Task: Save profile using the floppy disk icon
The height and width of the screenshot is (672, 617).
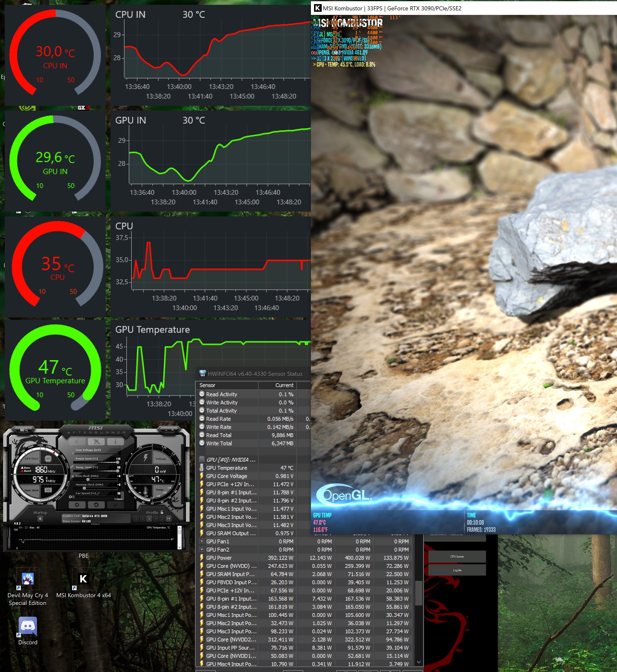Action: (x=169, y=519)
